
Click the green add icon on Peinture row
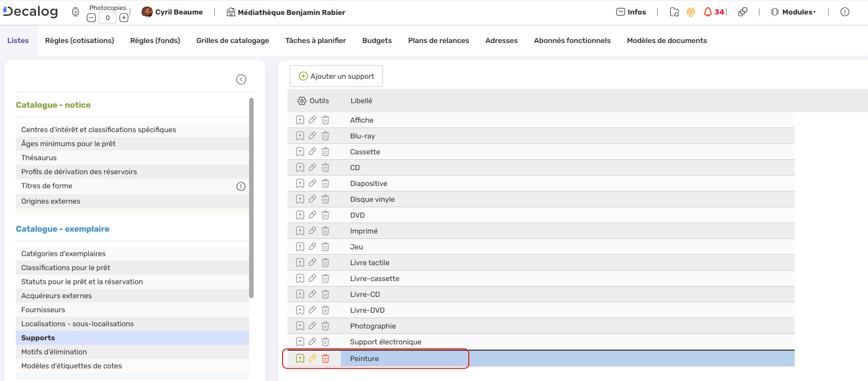pos(300,358)
